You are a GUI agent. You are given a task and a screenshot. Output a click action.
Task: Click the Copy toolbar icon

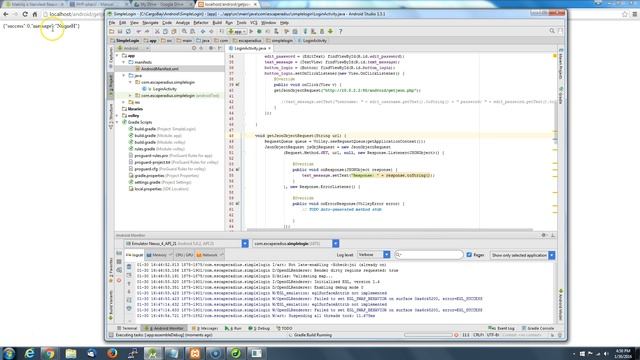[x=165, y=31]
